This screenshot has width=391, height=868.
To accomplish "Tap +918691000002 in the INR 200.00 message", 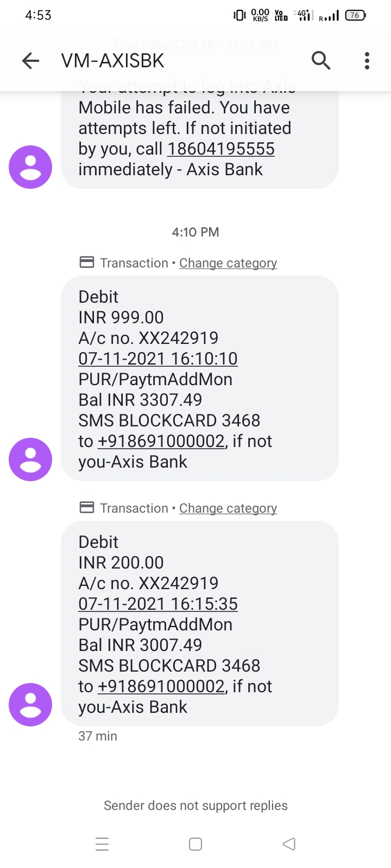I will click(x=161, y=686).
